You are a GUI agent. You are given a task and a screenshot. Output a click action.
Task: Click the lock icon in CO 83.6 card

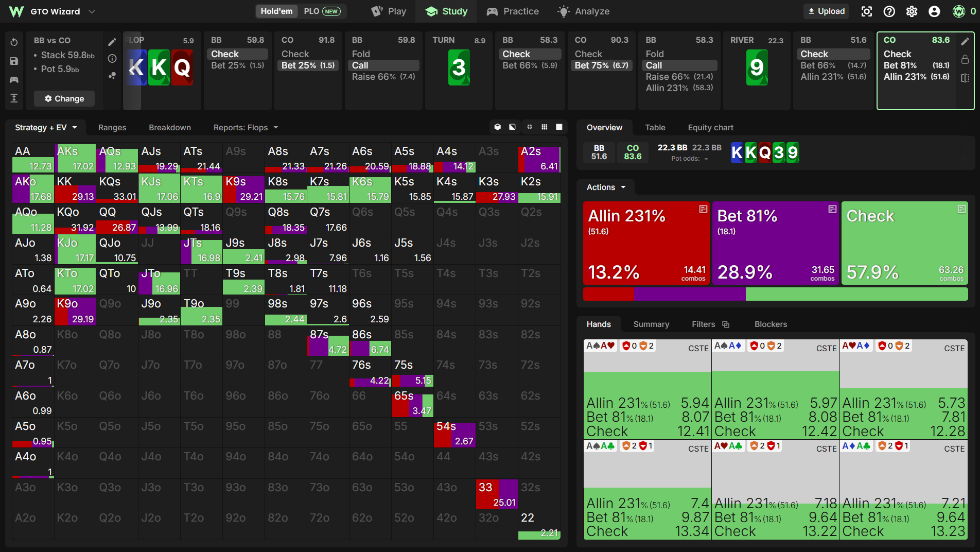coord(965,60)
